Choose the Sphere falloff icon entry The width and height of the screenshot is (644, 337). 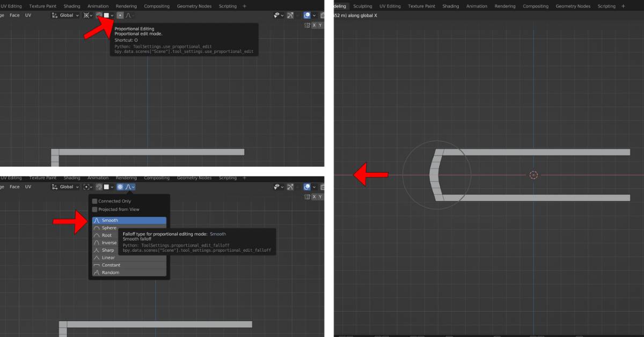click(109, 228)
